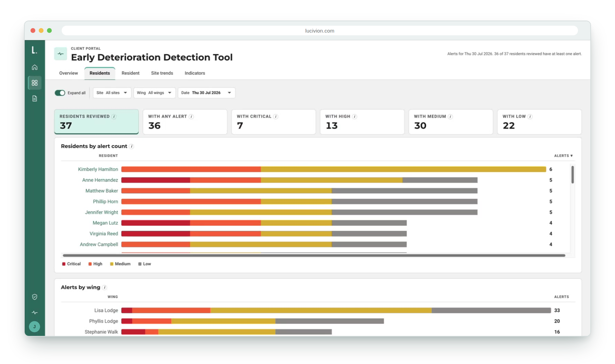Select the With Any Alert 36 card

[185, 122]
